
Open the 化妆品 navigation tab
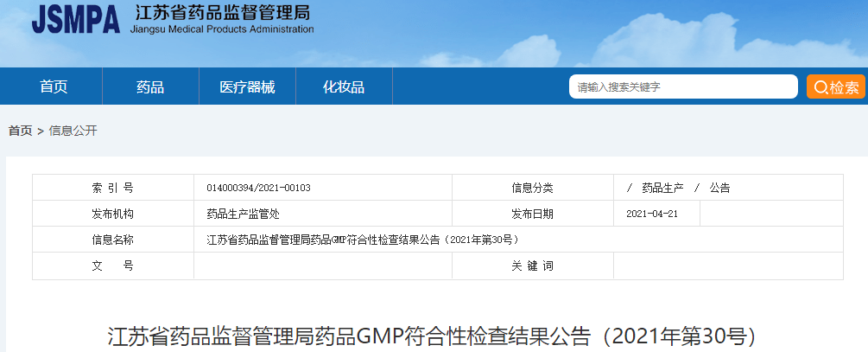[x=344, y=86]
